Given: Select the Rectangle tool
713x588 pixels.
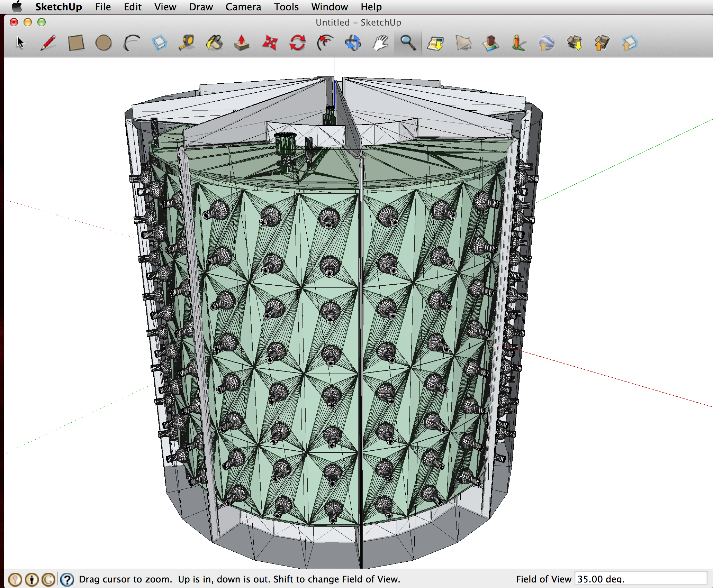Looking at the screenshot, I should pos(76,43).
